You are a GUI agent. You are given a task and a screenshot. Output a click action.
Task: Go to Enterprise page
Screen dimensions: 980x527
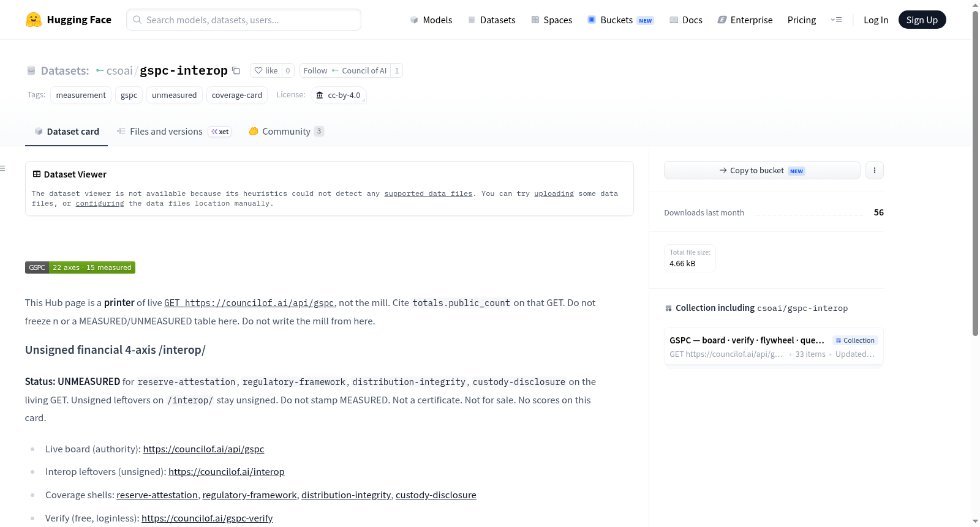coord(745,20)
